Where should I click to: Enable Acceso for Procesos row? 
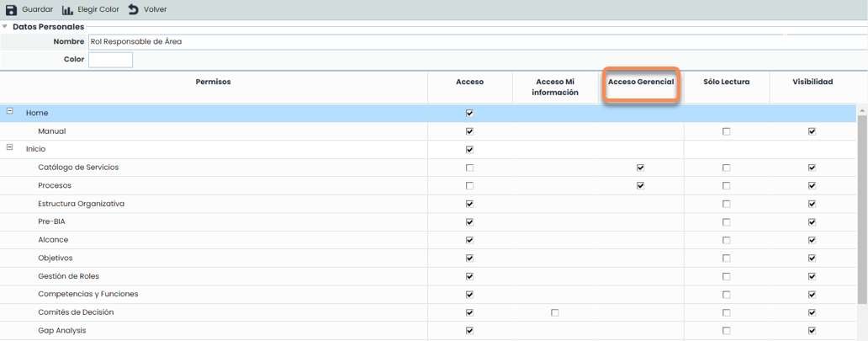pos(469,185)
